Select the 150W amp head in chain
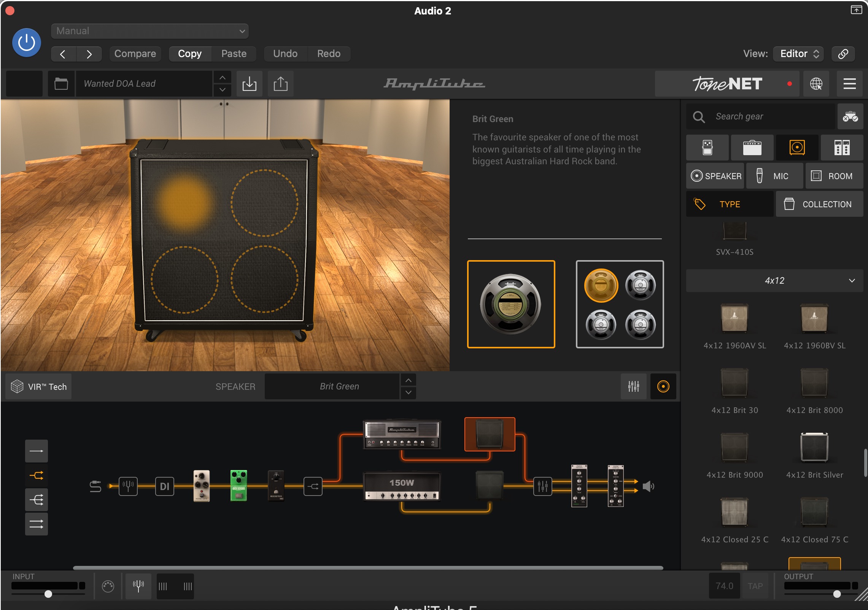 click(x=402, y=486)
